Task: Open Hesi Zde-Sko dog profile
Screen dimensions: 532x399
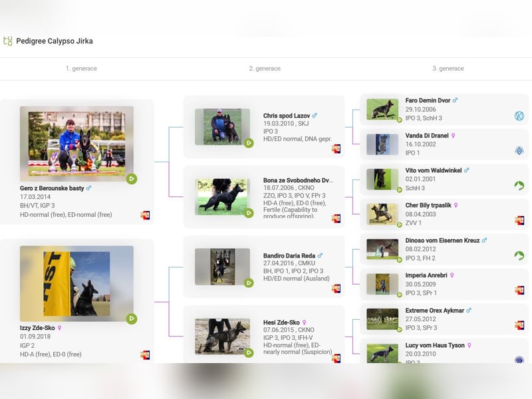Action: [x=281, y=323]
